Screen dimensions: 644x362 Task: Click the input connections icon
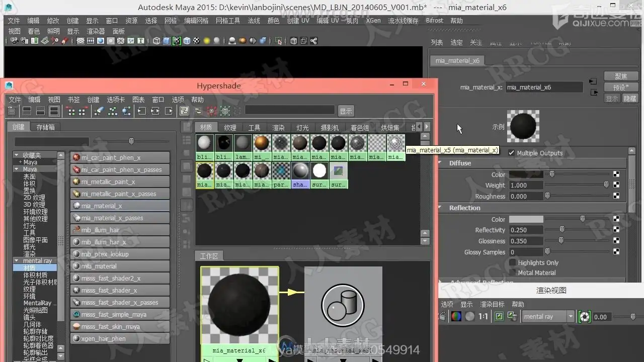(x=142, y=111)
